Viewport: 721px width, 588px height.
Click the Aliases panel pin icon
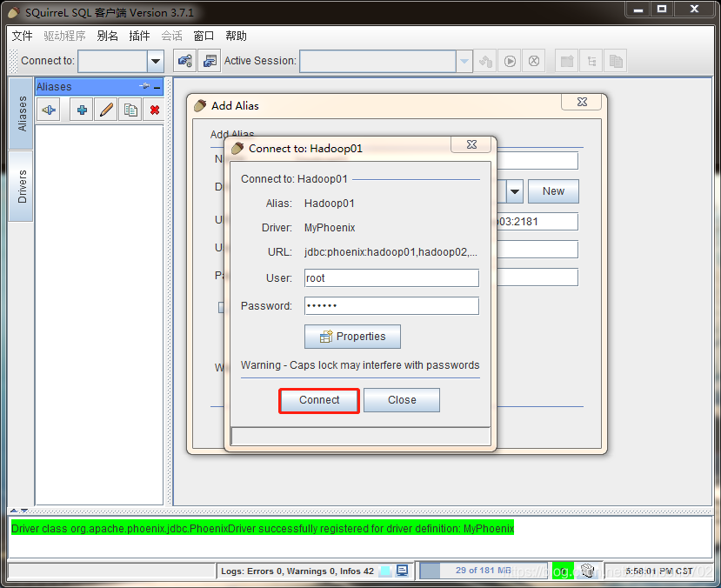point(144,86)
